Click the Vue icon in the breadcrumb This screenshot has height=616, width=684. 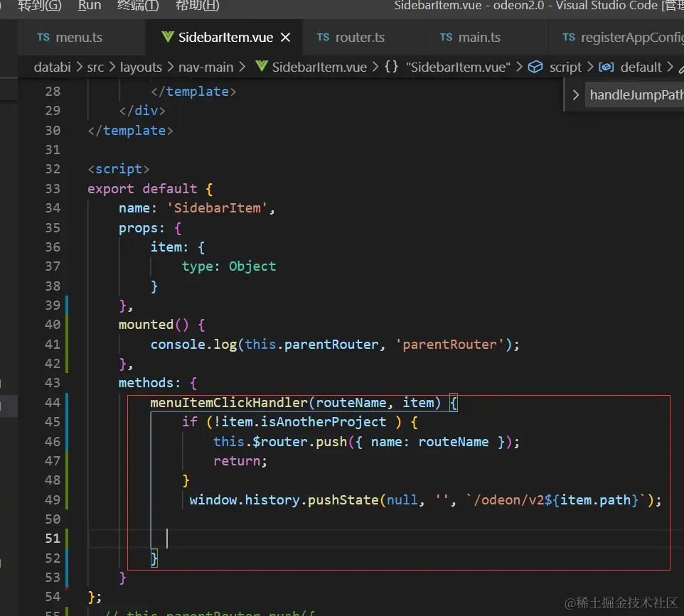tap(262, 67)
